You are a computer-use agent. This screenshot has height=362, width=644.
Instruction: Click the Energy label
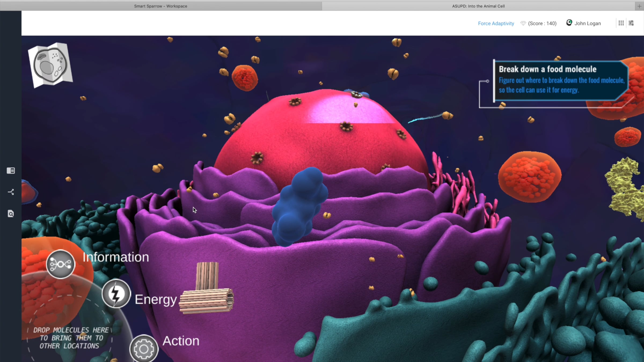pyautogui.click(x=156, y=300)
